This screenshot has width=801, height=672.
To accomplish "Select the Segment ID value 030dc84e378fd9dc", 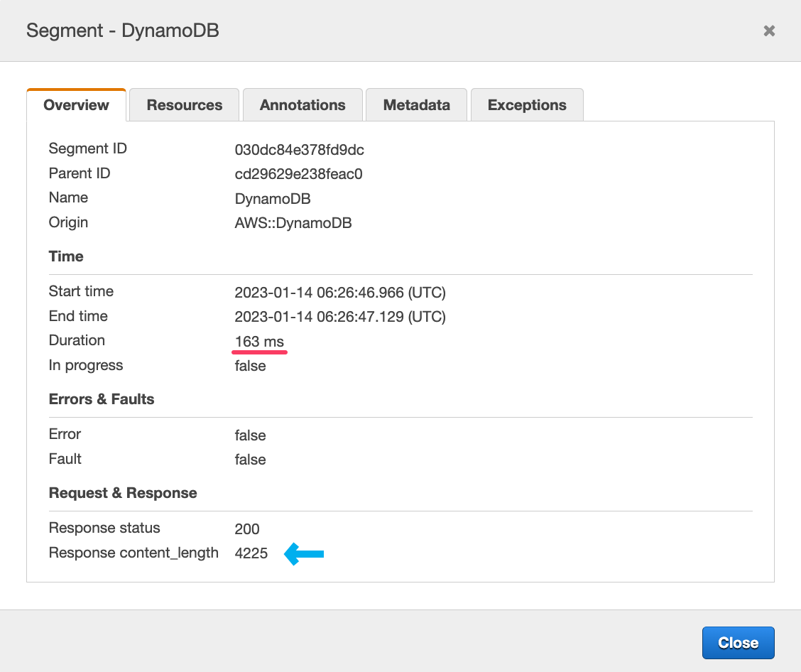I will click(x=299, y=150).
